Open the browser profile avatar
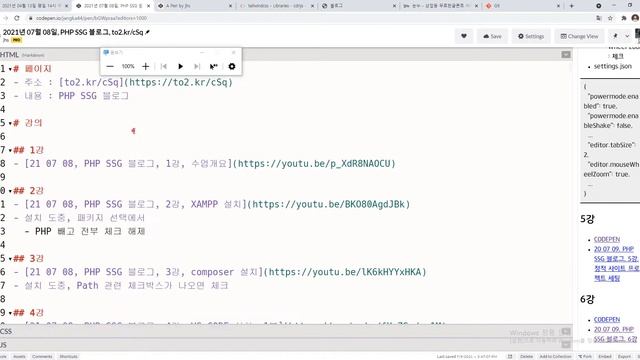This screenshot has width=640, height=360. pyautogui.click(x=635, y=18)
